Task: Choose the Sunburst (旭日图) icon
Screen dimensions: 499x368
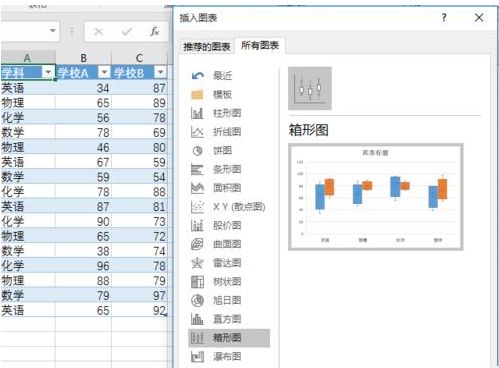Action: (x=197, y=300)
